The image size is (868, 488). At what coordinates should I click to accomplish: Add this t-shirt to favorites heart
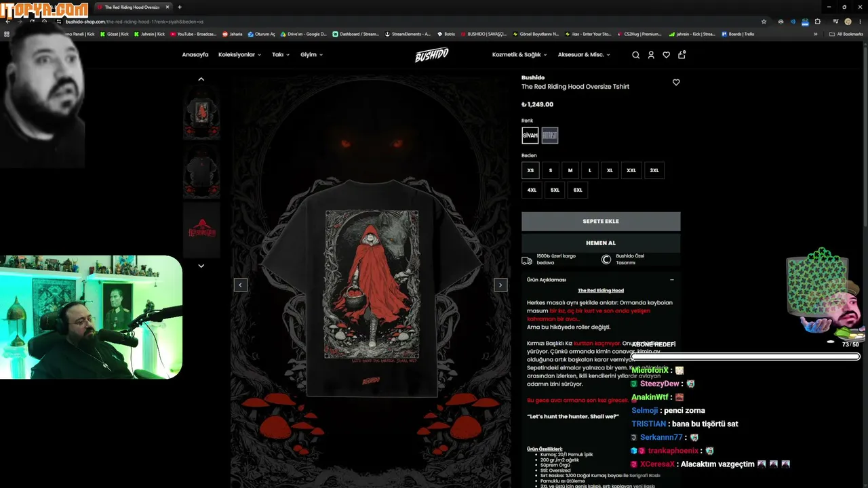[676, 82]
